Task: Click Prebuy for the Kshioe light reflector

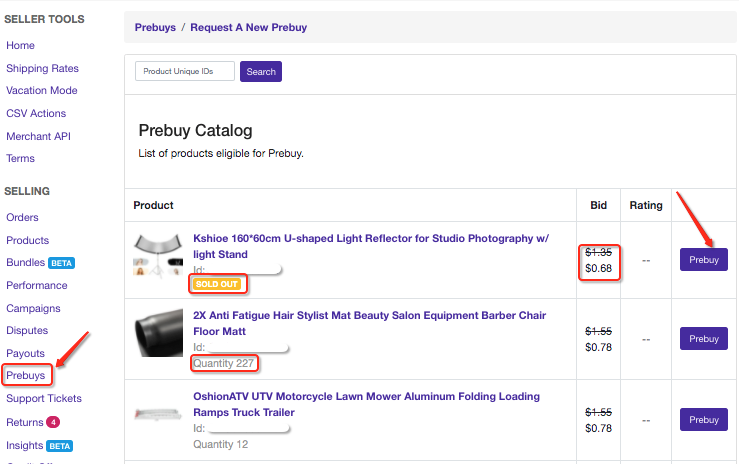Action: tap(703, 259)
